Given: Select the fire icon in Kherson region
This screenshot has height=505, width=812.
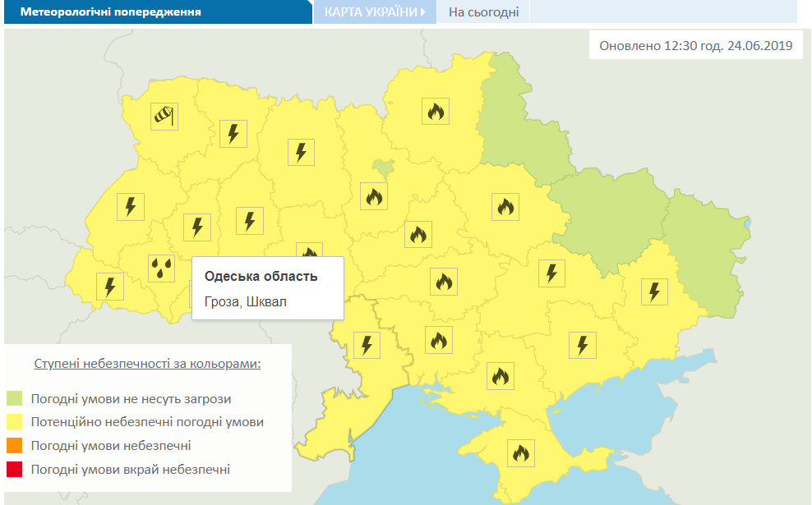Looking at the screenshot, I should pyautogui.click(x=501, y=376).
